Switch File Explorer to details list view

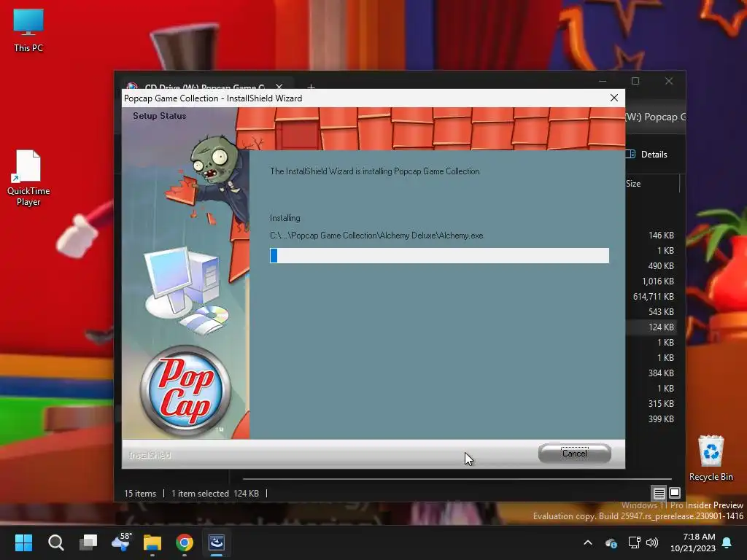pyautogui.click(x=659, y=493)
